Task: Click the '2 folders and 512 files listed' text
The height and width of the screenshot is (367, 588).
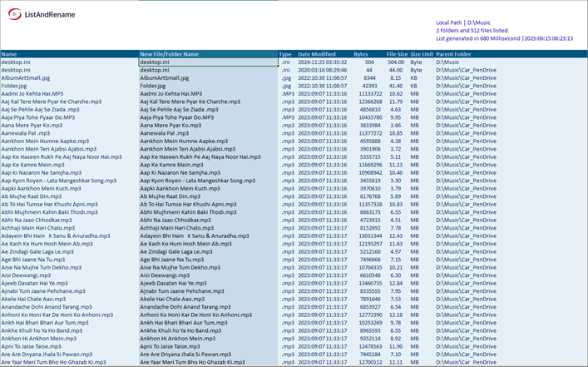Action: click(472, 31)
